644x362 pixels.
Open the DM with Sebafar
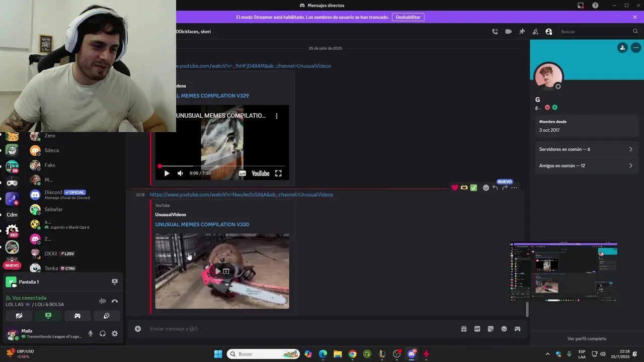click(x=75, y=209)
